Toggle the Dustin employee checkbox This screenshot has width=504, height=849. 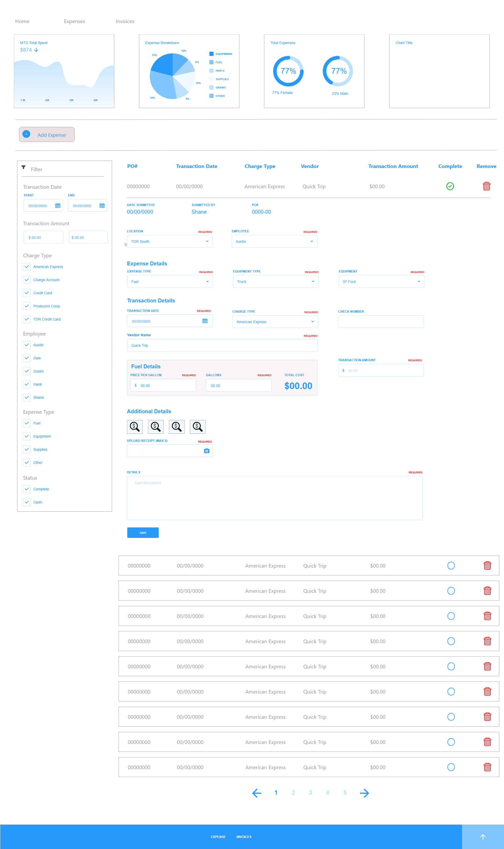(27, 371)
